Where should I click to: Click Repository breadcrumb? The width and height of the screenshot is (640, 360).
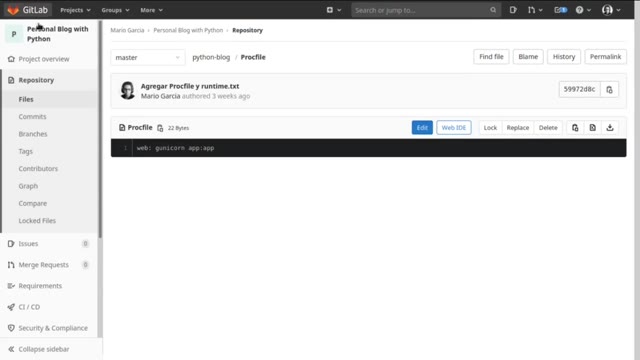tap(247, 30)
